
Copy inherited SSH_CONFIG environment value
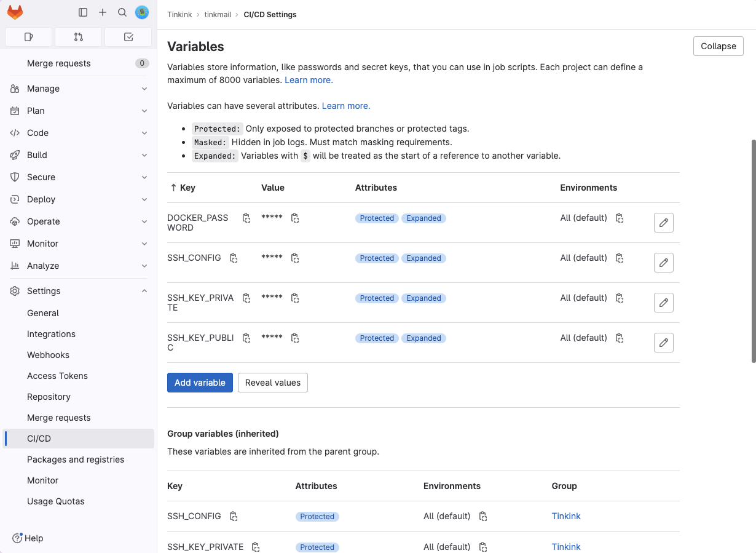click(x=483, y=516)
